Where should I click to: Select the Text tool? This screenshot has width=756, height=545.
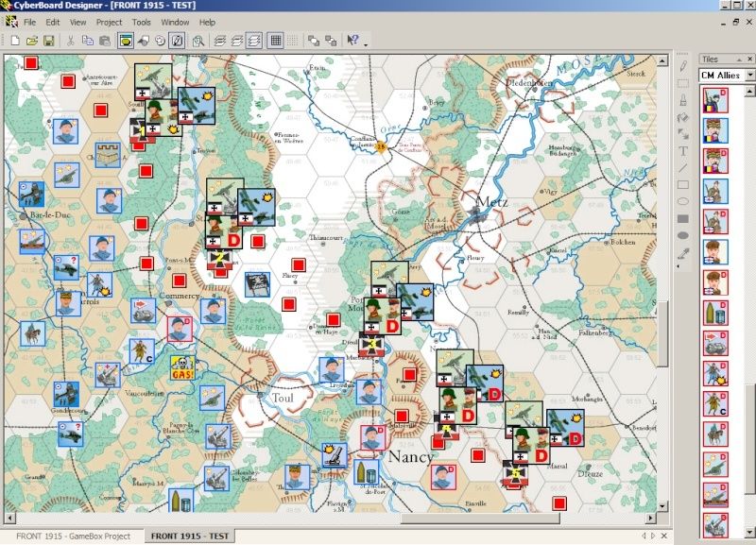click(682, 151)
